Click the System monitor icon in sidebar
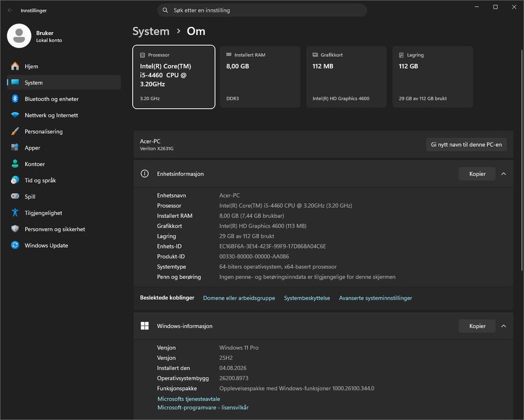This screenshot has width=524, height=420. 15,82
